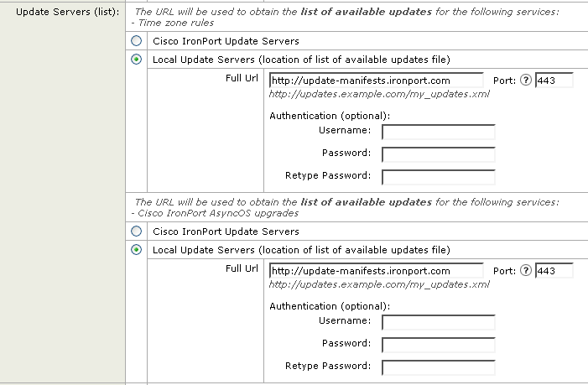Focus Password field in AsyncOS upgrades section
588x385 pixels.
point(439,345)
